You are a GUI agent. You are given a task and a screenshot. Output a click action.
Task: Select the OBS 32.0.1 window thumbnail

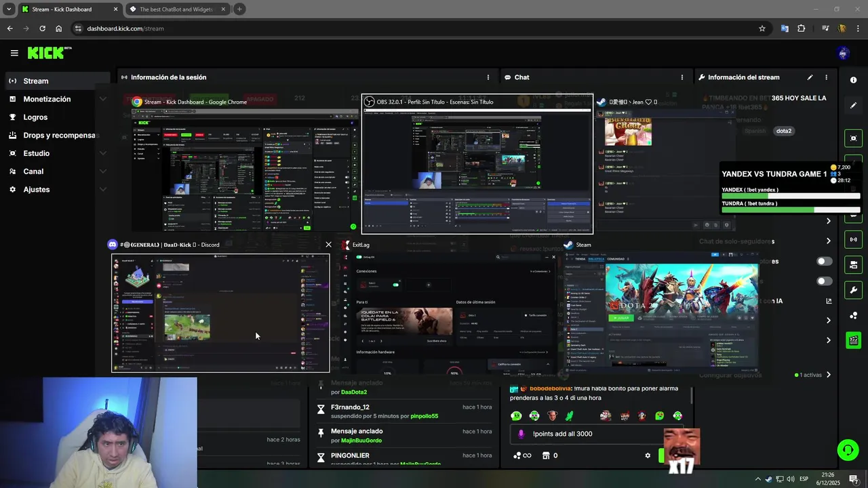pos(477,165)
